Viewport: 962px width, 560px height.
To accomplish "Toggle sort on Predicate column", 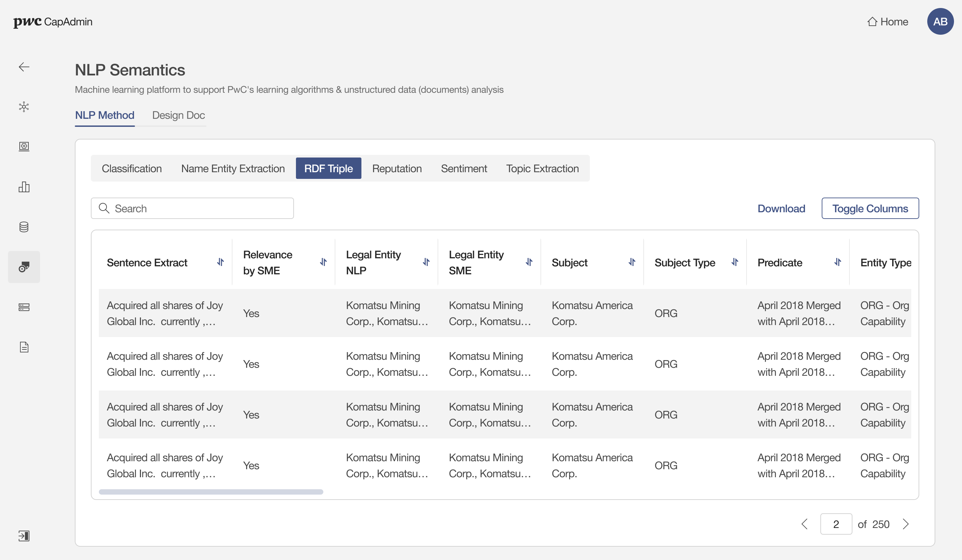I will (837, 262).
